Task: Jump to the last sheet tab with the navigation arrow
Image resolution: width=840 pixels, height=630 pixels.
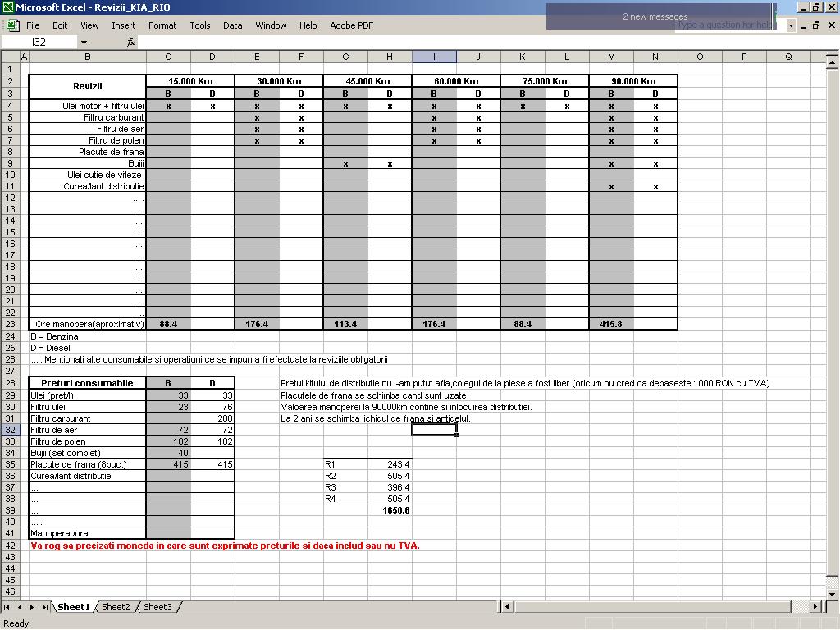Action: pyautogui.click(x=44, y=607)
